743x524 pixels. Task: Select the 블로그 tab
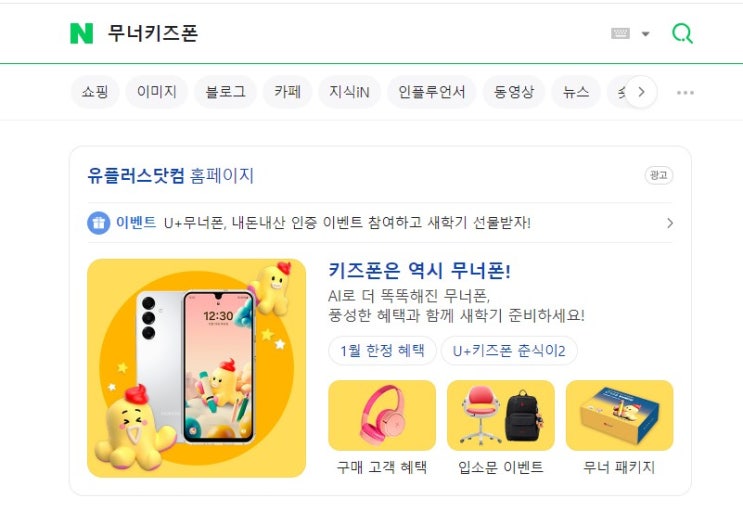[226, 92]
